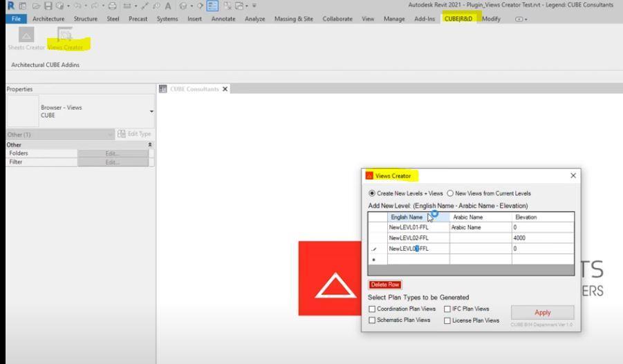Open the 3D View dropdown arrow
Screen dimensions: 623x364
pyautogui.click(x=192, y=6)
